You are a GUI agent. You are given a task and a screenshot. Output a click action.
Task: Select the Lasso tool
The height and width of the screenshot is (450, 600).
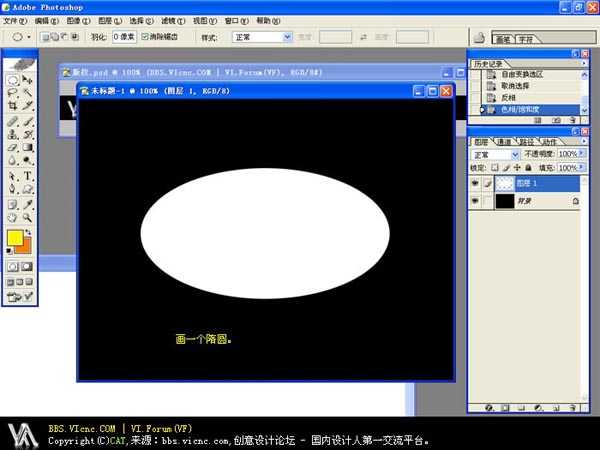point(13,93)
